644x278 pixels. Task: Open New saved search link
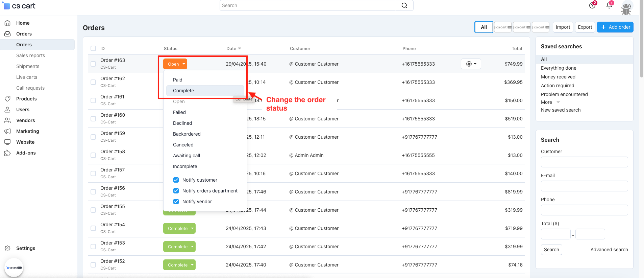pos(561,110)
